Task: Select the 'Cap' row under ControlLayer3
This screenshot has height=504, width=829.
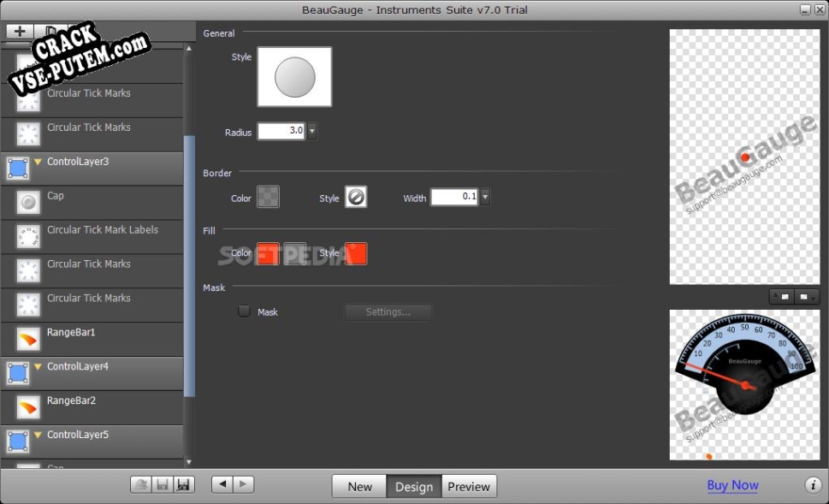Action: (x=92, y=202)
